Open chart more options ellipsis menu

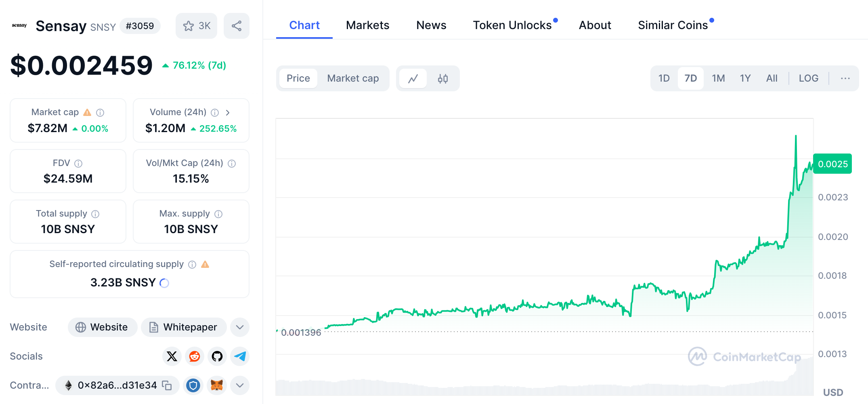click(845, 78)
